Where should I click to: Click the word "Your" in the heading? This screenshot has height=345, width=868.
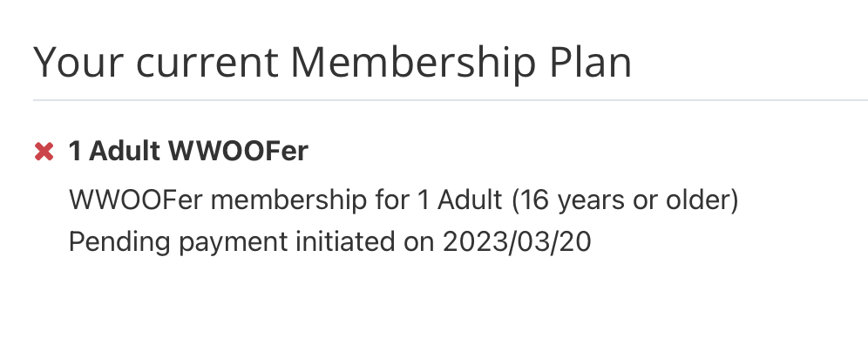pyautogui.click(x=78, y=63)
